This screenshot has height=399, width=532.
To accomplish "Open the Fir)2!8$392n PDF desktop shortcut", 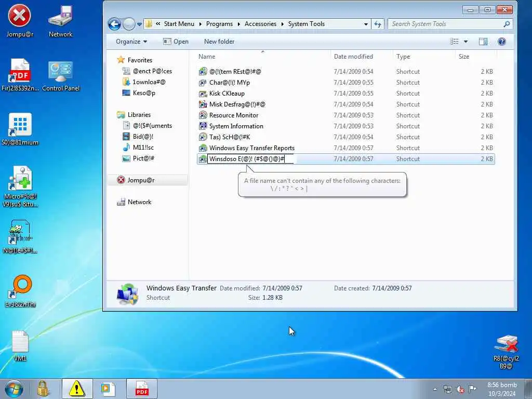I will click(x=20, y=75).
